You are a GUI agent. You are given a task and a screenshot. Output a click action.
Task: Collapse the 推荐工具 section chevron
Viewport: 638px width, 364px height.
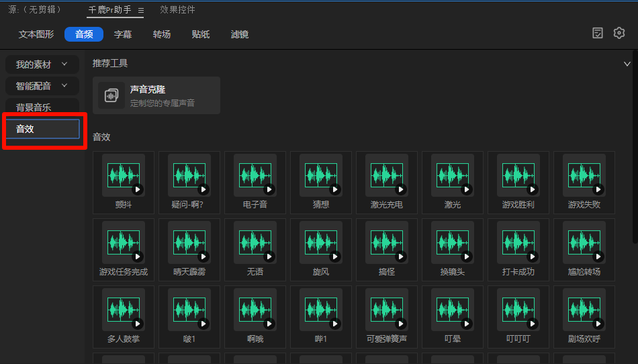627,64
